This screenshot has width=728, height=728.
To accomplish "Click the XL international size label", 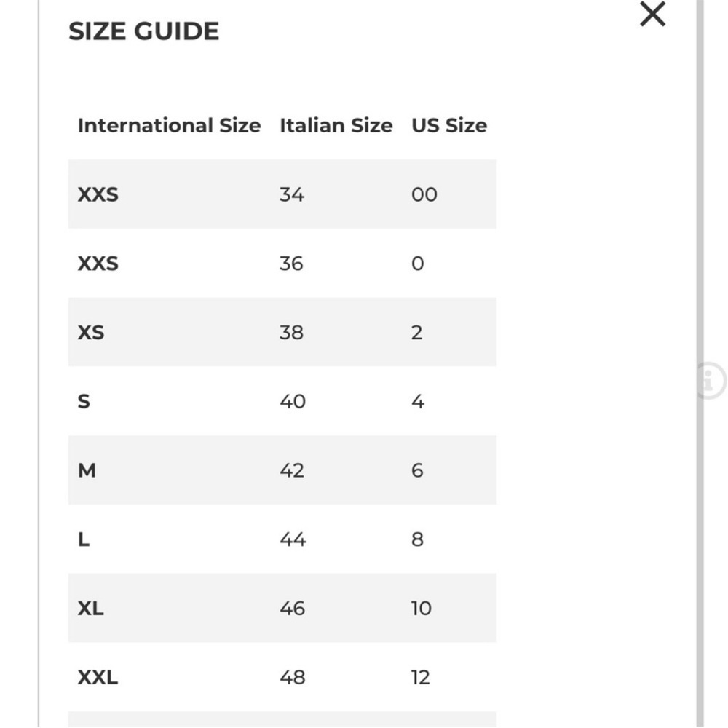I will (x=90, y=609).
